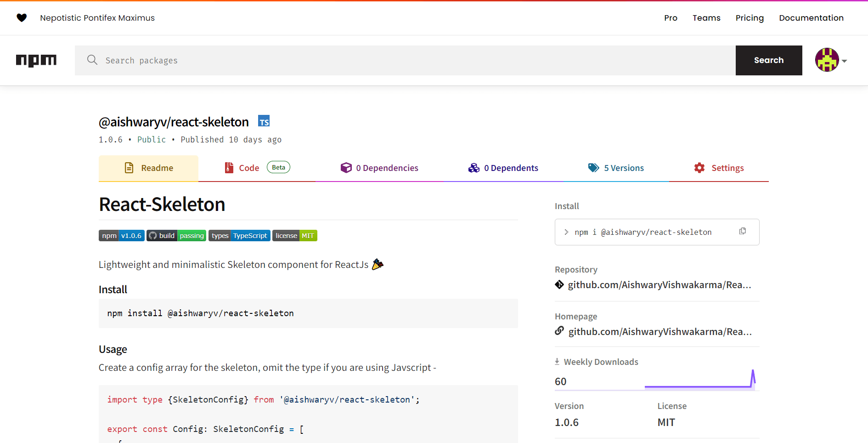Open the 0 Dependencies tab
The width and height of the screenshot is (868, 443).
379,168
